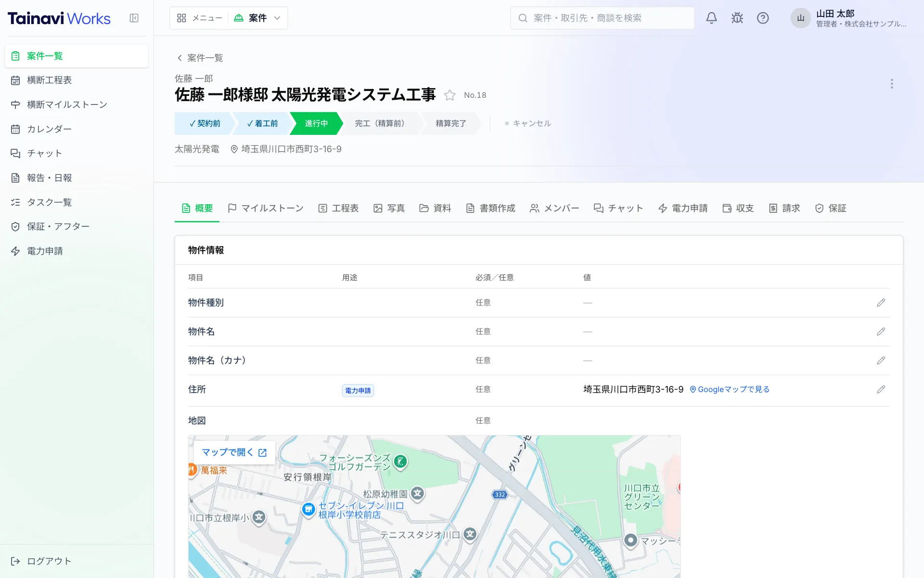Edit the 住所 row pencil icon

[x=881, y=390]
